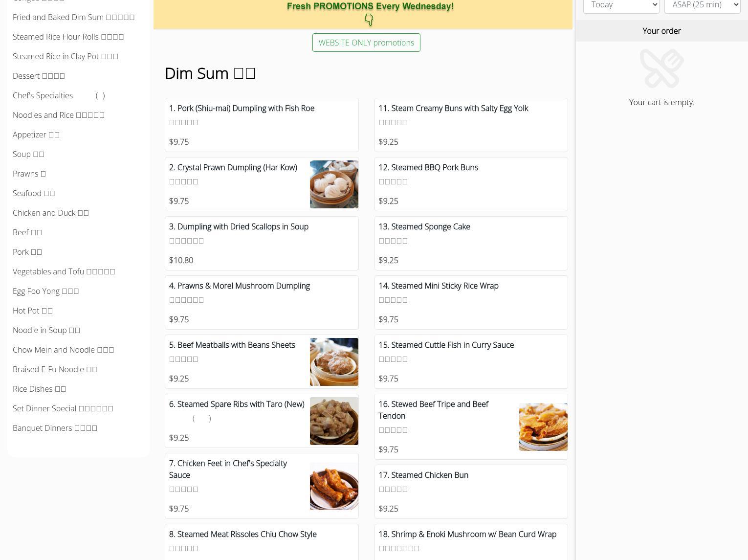Choose Dumpling with Dried Scallops in Soup

click(262, 243)
